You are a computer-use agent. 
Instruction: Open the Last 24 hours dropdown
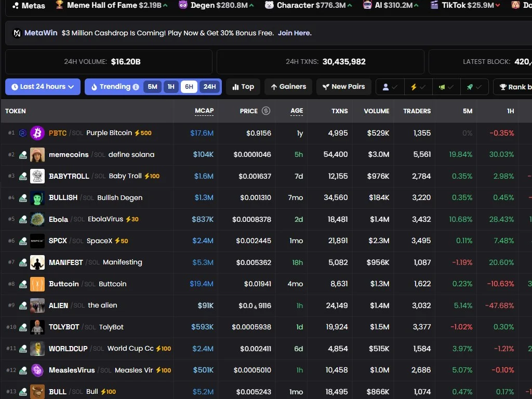tap(43, 87)
